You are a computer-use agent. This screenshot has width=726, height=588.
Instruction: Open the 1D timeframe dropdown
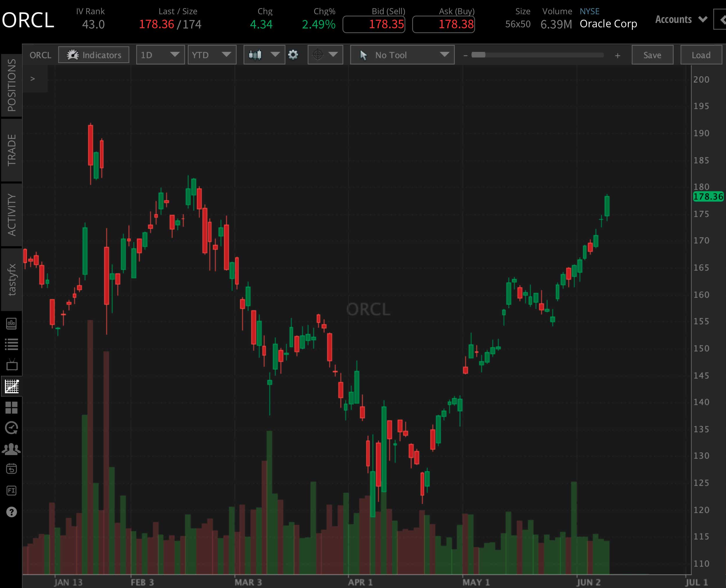pos(160,55)
